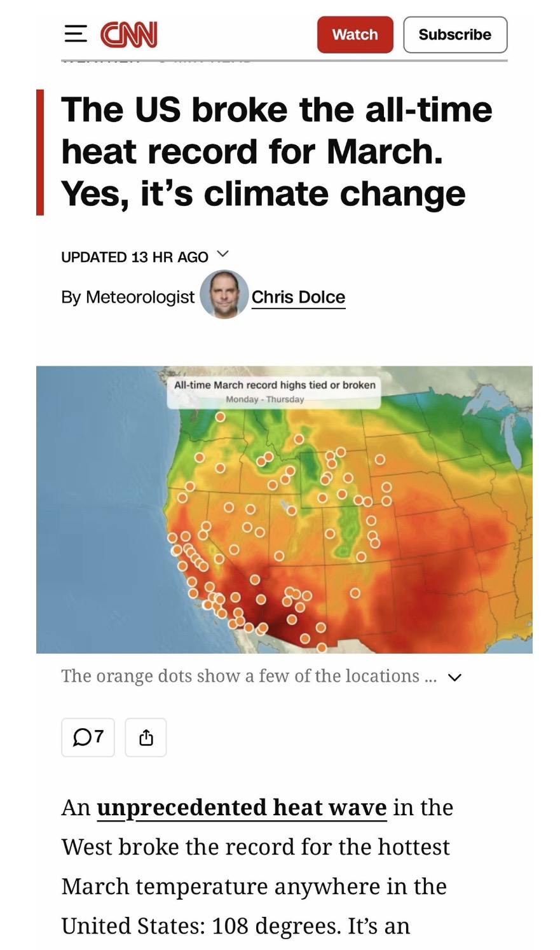Click the map title "All-time March record highs"

[275, 385]
